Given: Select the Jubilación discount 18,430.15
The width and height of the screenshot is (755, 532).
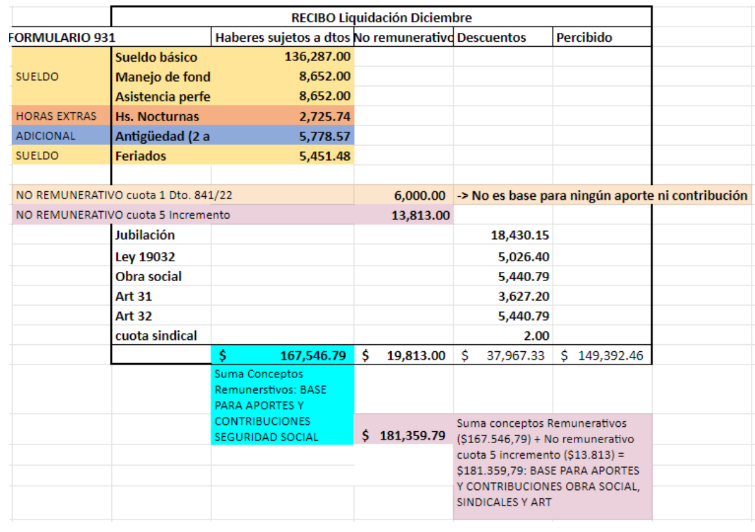Looking at the screenshot, I should pyautogui.click(x=519, y=235).
